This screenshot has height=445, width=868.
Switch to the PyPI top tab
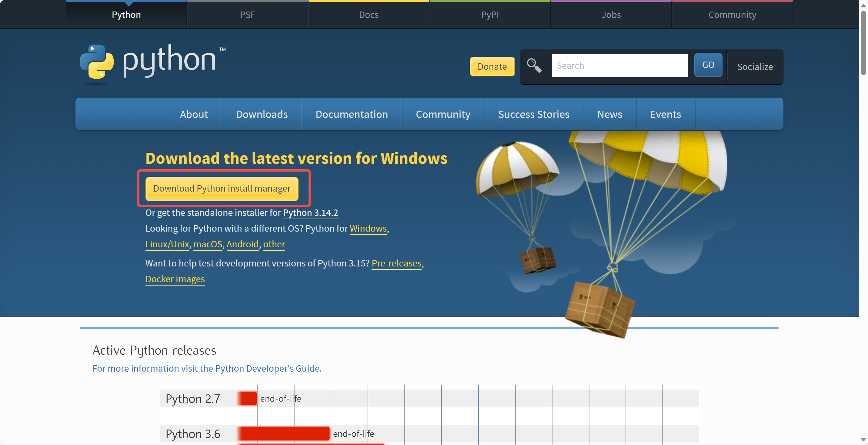pyautogui.click(x=489, y=15)
